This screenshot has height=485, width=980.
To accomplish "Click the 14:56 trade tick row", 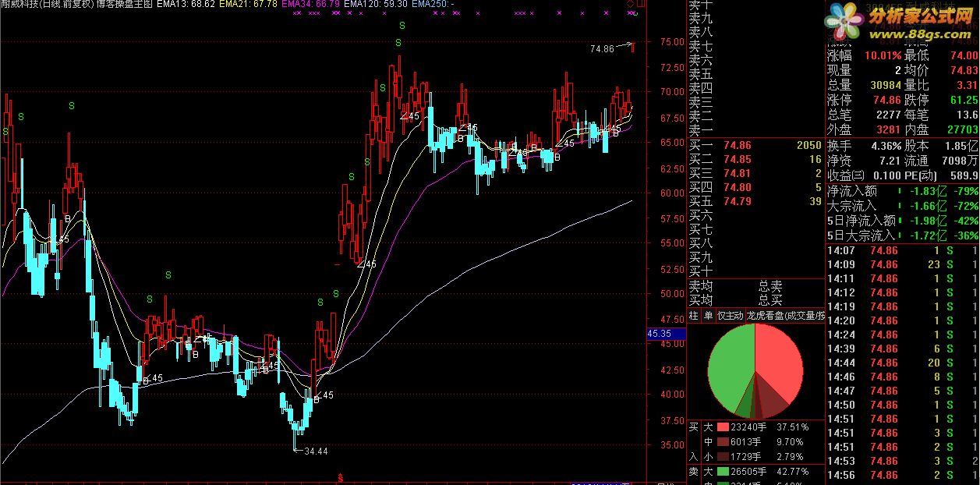I will [903, 475].
